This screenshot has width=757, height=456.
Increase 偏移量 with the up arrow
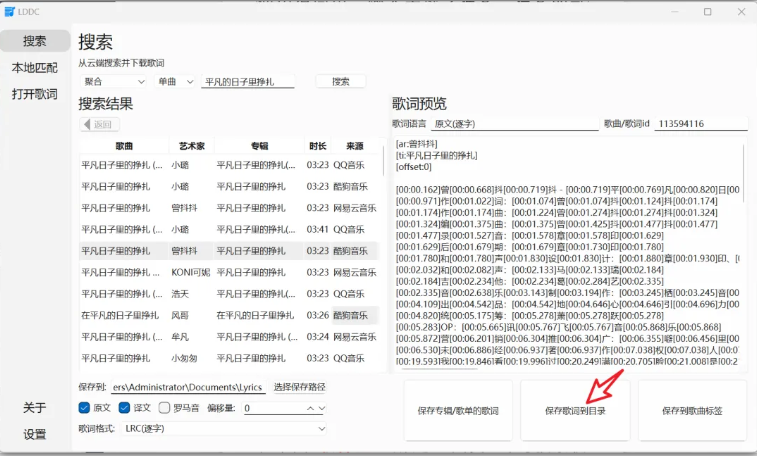point(310,408)
